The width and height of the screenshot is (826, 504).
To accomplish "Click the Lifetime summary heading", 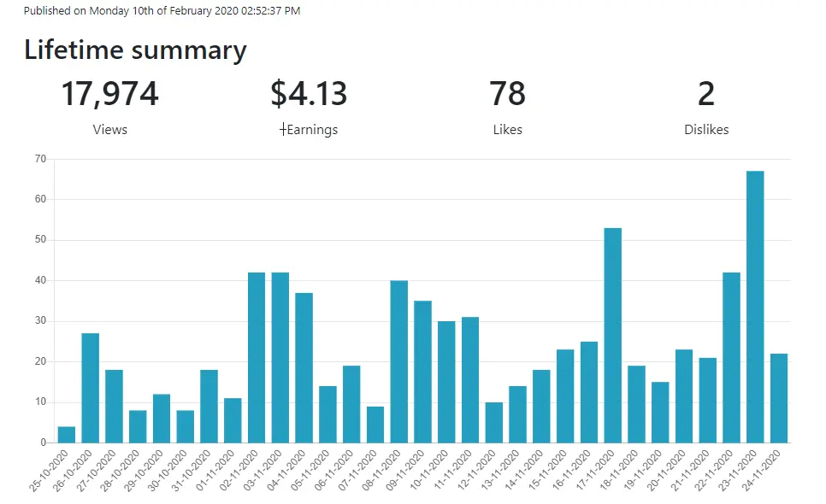I will 135,50.
